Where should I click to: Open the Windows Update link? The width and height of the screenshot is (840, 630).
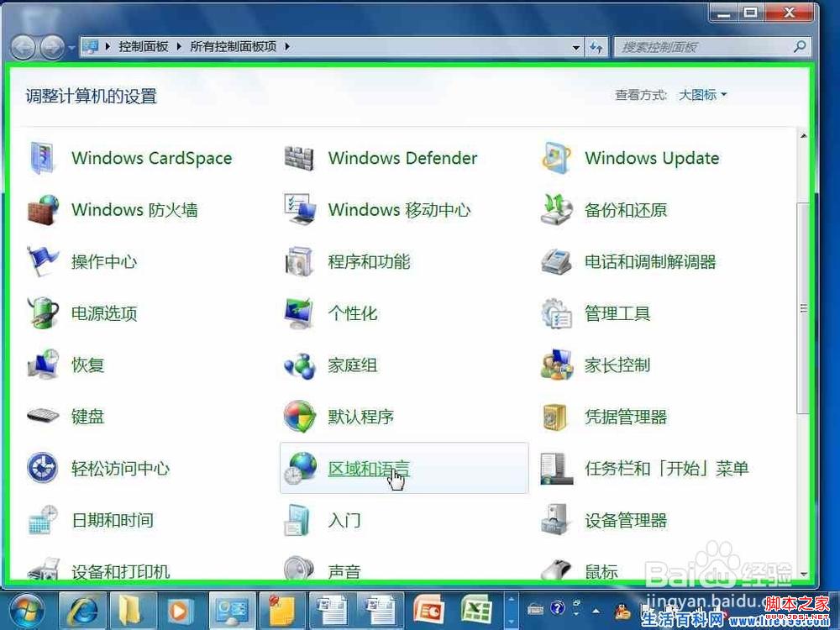[x=652, y=158]
